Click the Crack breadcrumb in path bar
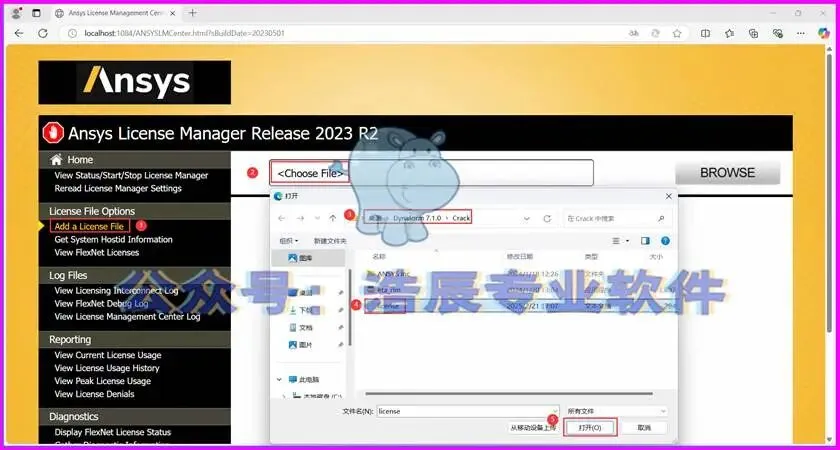The image size is (840, 450). click(x=461, y=219)
